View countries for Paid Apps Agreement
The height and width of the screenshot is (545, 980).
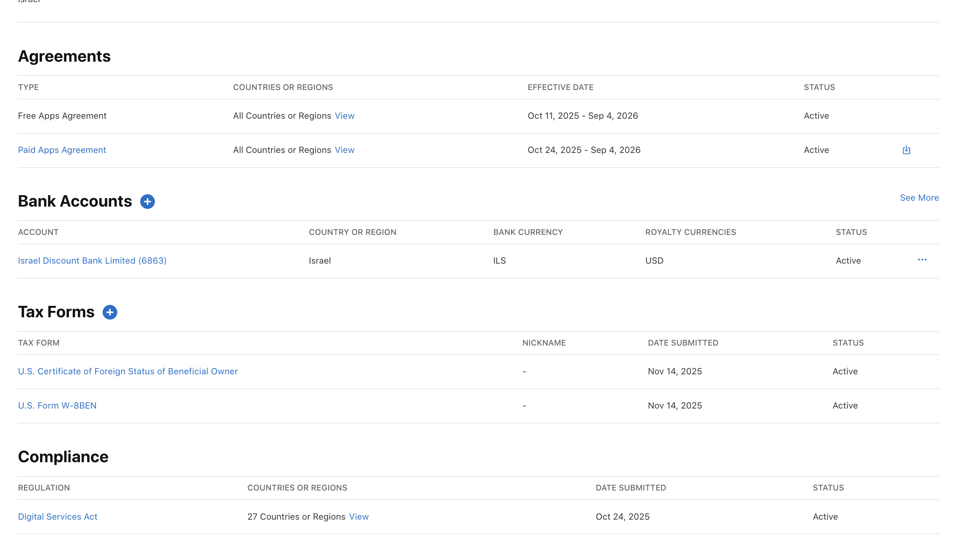point(344,150)
